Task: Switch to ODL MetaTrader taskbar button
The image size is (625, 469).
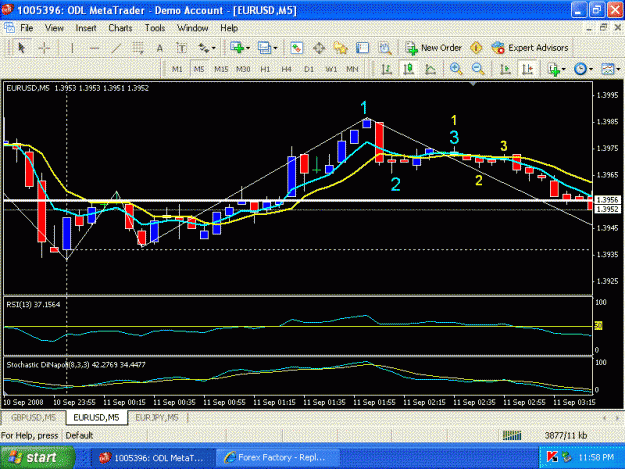Action: click(151, 458)
